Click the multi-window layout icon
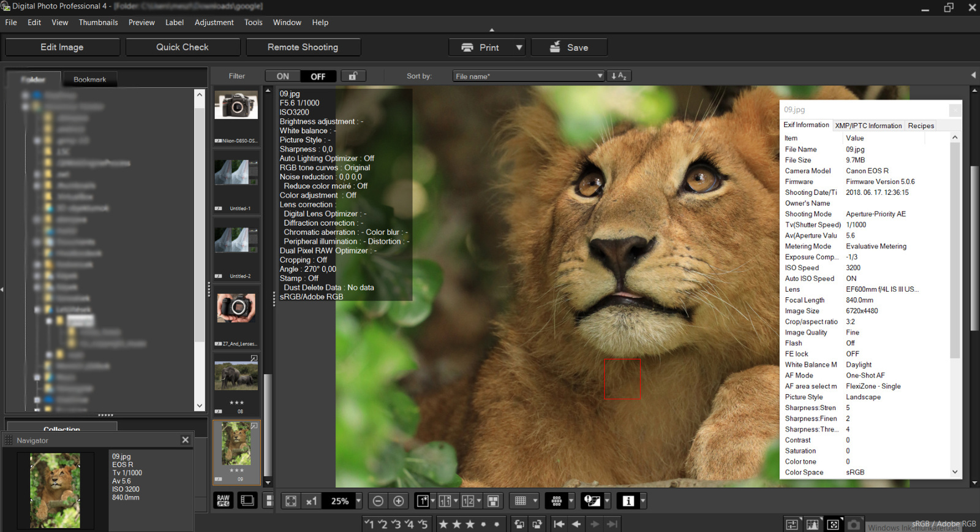980x532 pixels. pos(493,501)
